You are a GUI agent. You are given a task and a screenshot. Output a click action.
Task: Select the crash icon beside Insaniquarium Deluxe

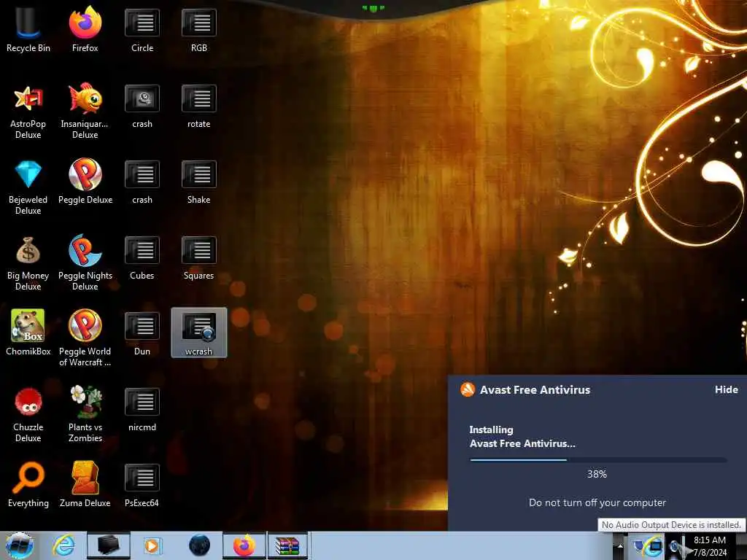click(142, 106)
